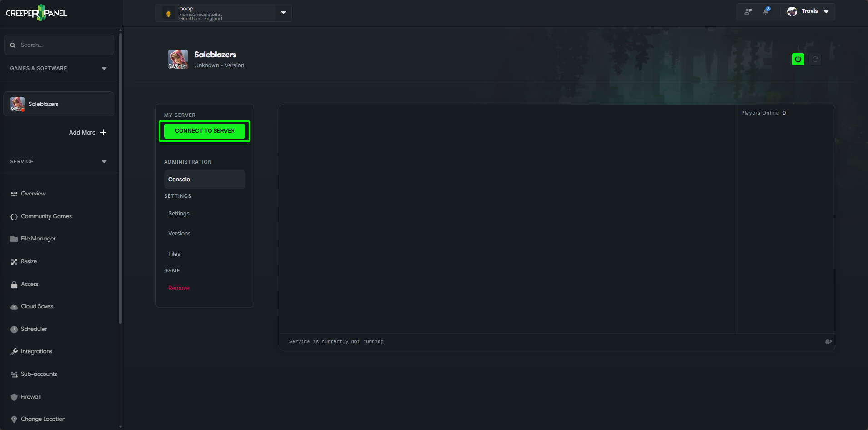The image size is (868, 430).
Task: Click the Saleblazers header game thumbnail
Action: pyautogui.click(x=178, y=60)
